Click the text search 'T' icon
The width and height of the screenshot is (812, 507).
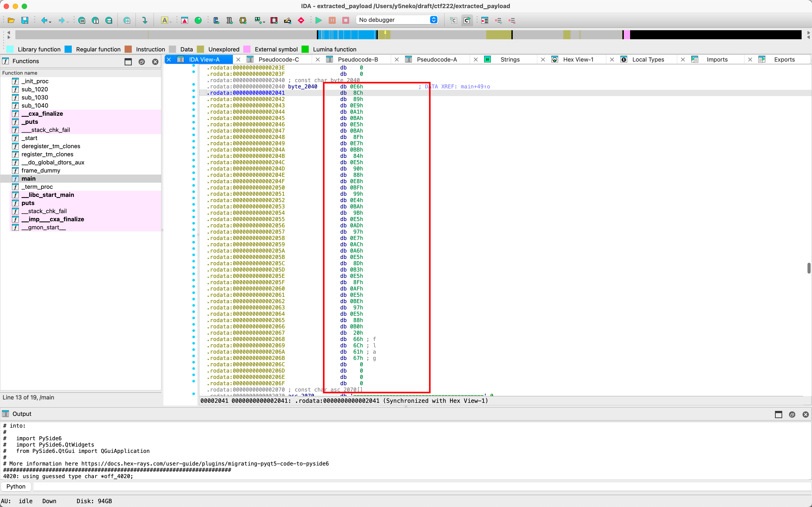coord(95,21)
